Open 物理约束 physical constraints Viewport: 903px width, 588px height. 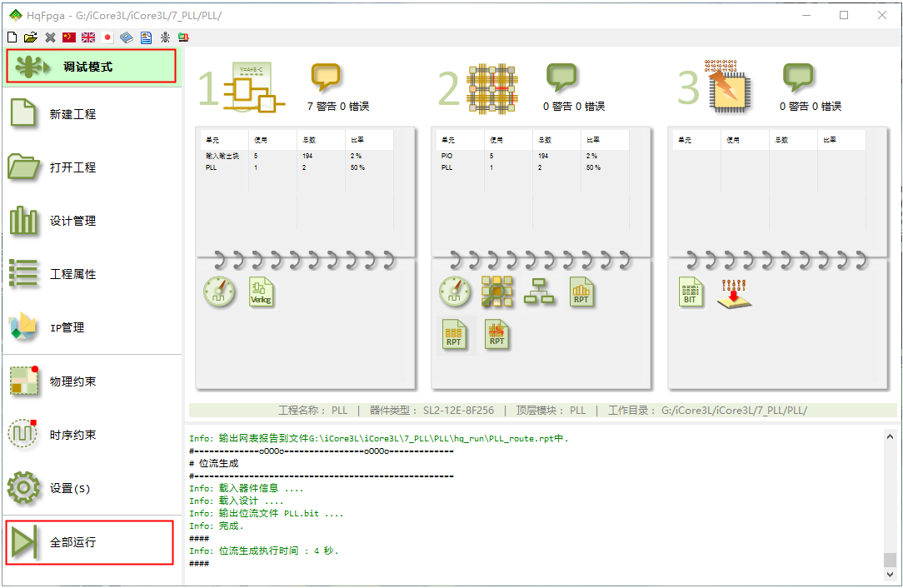tap(72, 381)
